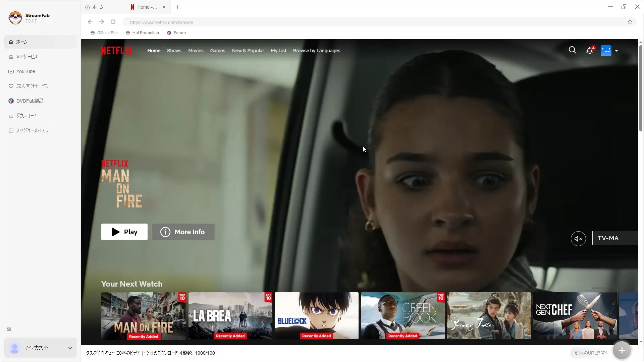Click the browser forward arrow
Screen dimensions: 644x362
pos(102,22)
